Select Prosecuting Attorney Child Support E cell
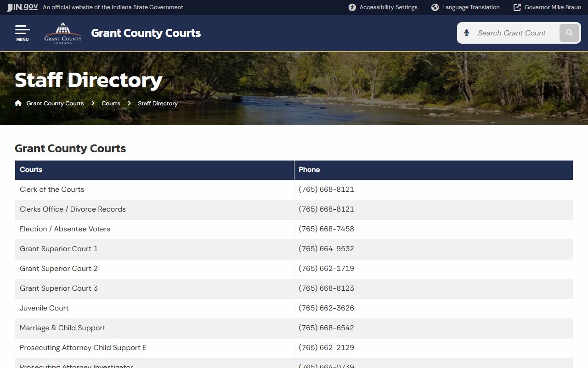The width and height of the screenshot is (588, 368). [x=154, y=348]
